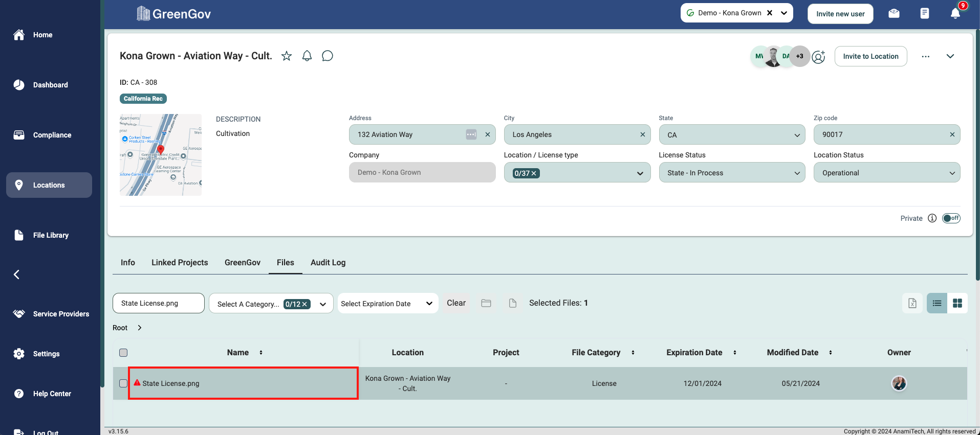Check the State License.png row checkbox

coord(123,383)
